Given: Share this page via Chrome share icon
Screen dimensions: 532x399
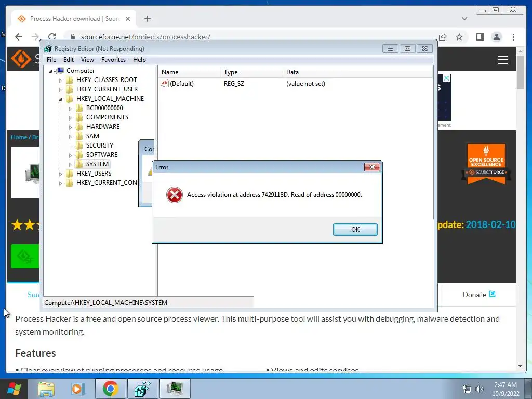Looking at the screenshot, I should [x=443, y=37].
